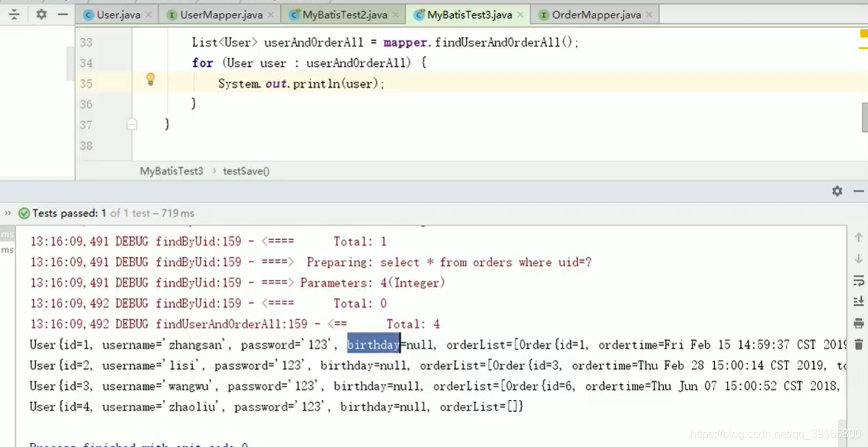Close the UserMapper.java tab
This screenshot has width=868, height=447.
click(270, 15)
